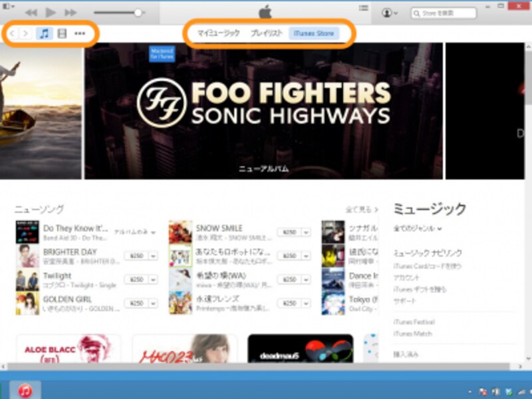The height and width of the screenshot is (399, 532).
Task: Open the Foo Fighters Sonic Highways banner
Action: click(263, 111)
